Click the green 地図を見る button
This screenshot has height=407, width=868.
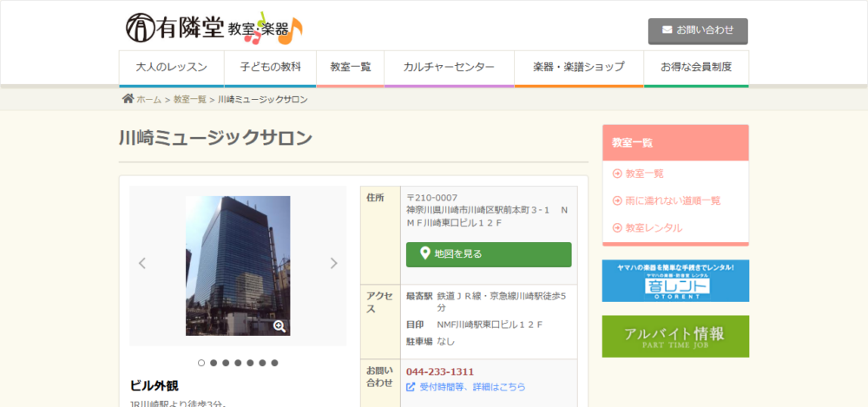coord(489,254)
